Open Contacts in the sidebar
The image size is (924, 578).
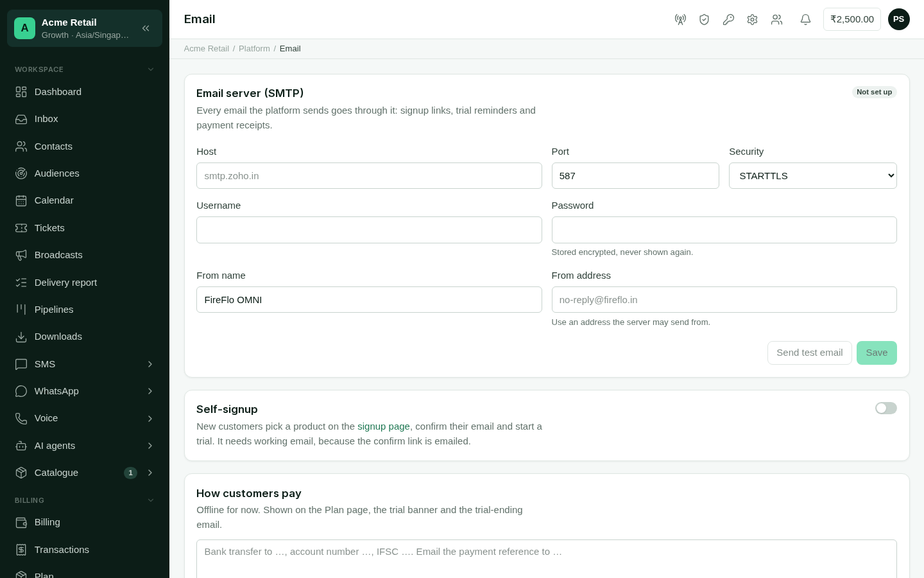(85, 146)
